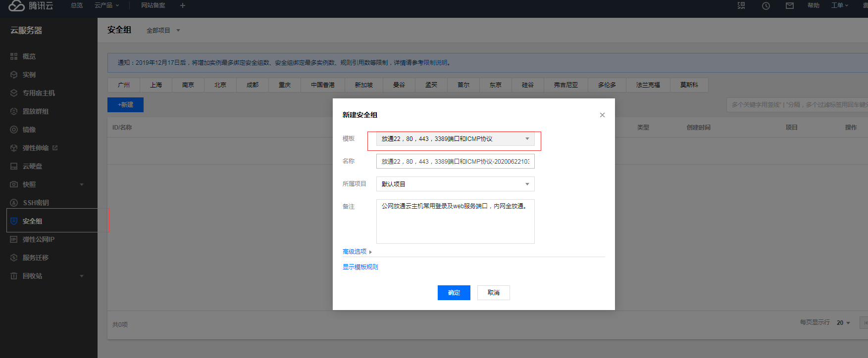
Task: Open 服务迁移 service migration
Action: click(x=36, y=258)
